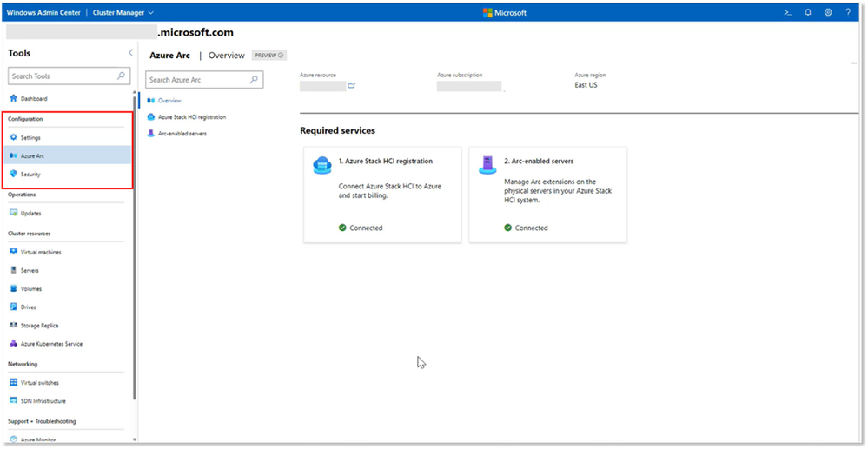Image resolution: width=868 pixels, height=449 pixels.
Task: Click Connected status on Arc-enabled servers card
Action: [526, 228]
